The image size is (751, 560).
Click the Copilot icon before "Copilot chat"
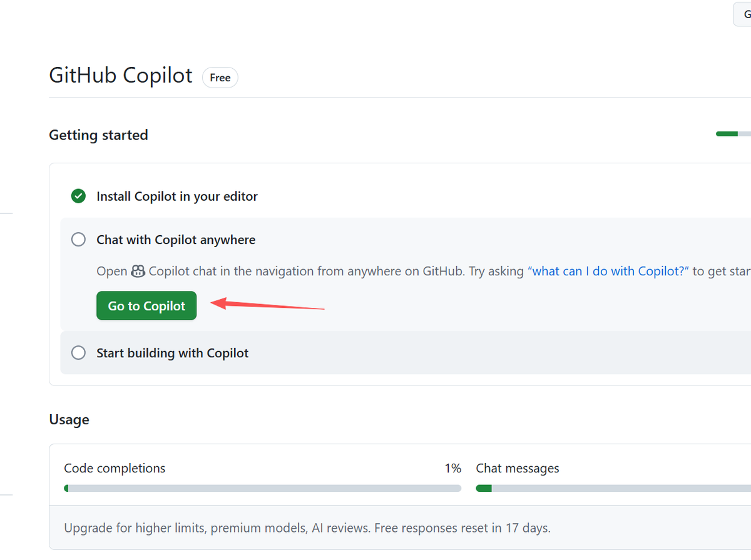[x=138, y=272]
